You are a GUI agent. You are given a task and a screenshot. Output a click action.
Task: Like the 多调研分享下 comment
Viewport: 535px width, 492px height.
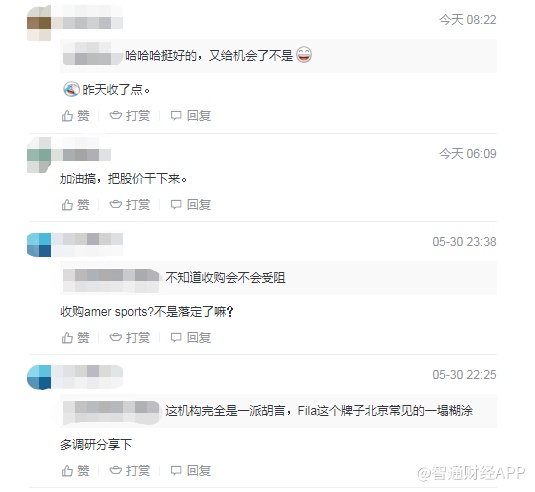(x=75, y=471)
